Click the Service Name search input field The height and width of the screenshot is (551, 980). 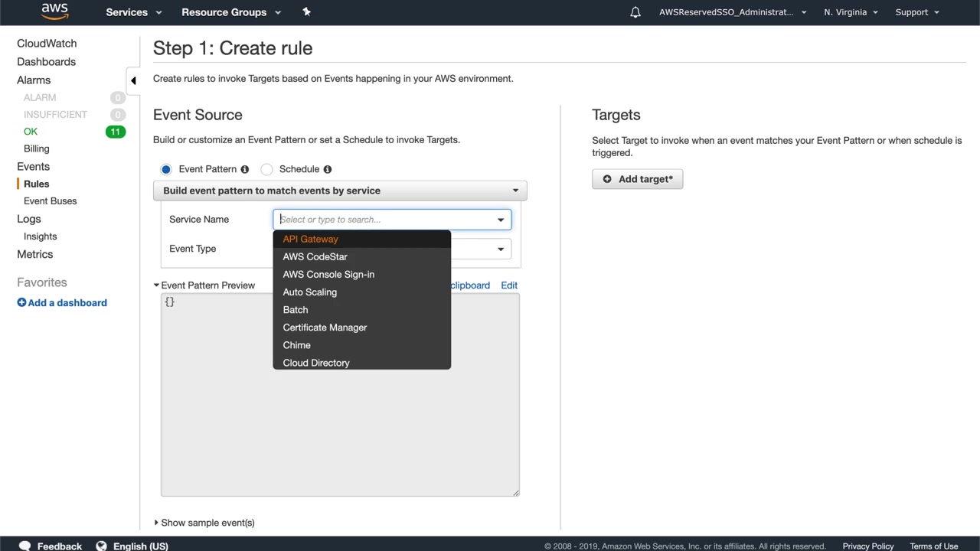pos(383,220)
